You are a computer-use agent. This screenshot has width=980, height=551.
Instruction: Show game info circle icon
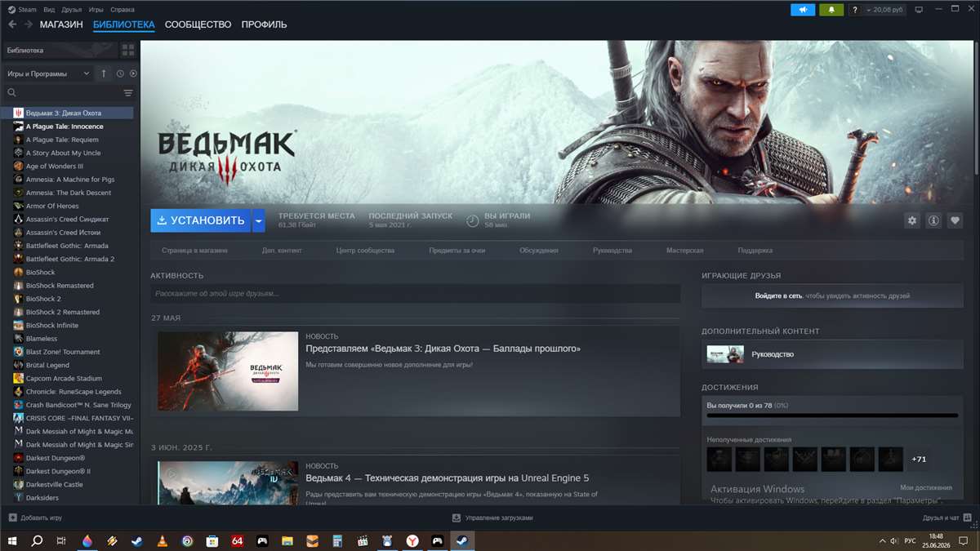point(933,220)
